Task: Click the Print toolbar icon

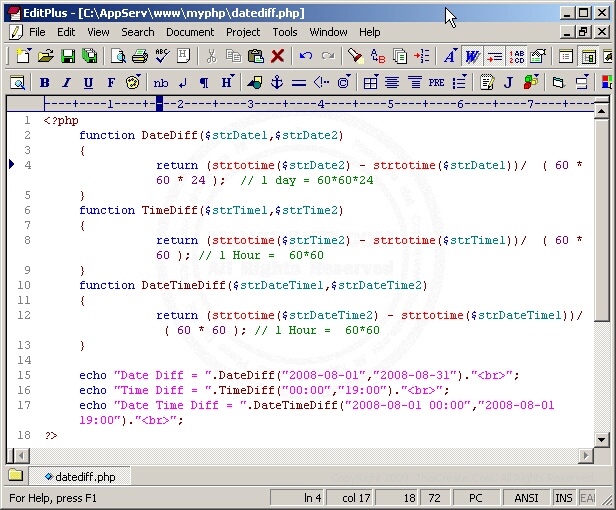Action: click(140, 56)
